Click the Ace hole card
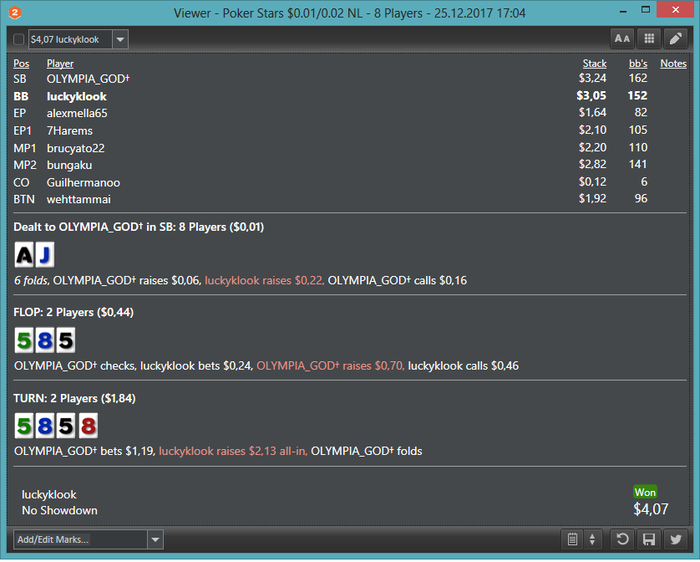700x562 pixels. click(x=24, y=255)
